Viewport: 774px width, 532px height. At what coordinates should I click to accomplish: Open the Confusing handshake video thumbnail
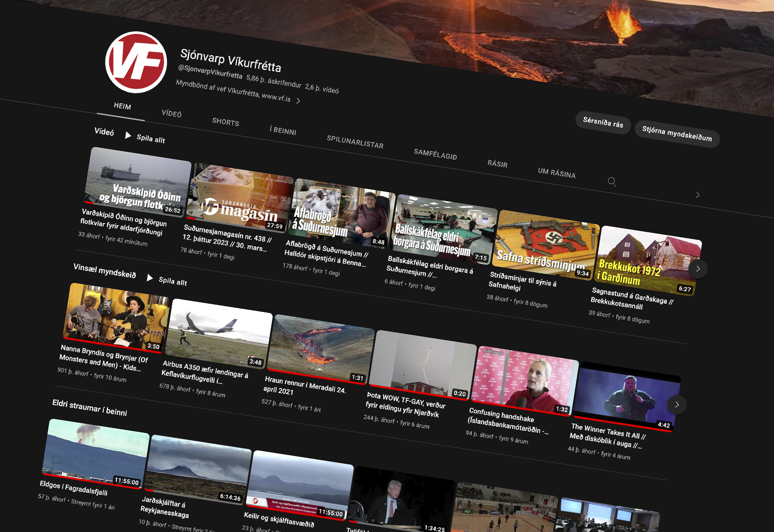pyautogui.click(x=525, y=380)
